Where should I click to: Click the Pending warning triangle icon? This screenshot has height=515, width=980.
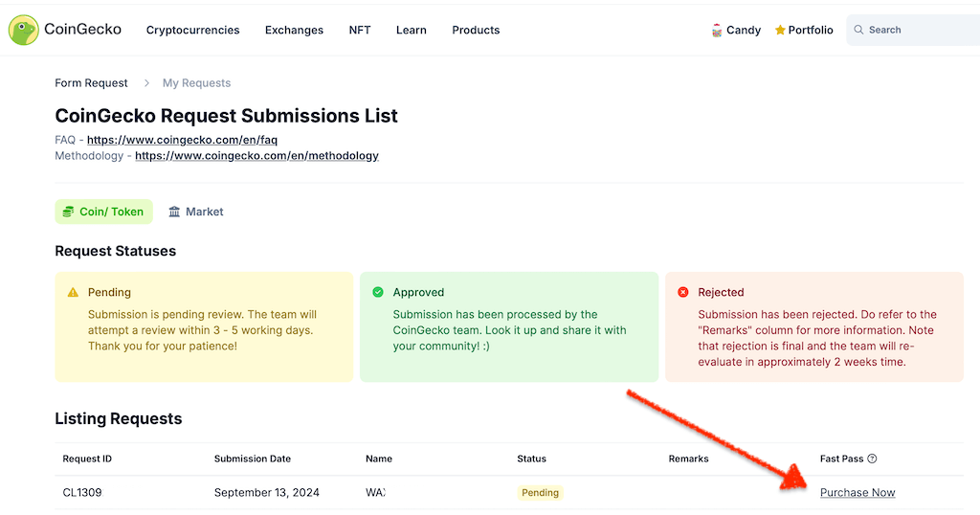click(x=73, y=292)
